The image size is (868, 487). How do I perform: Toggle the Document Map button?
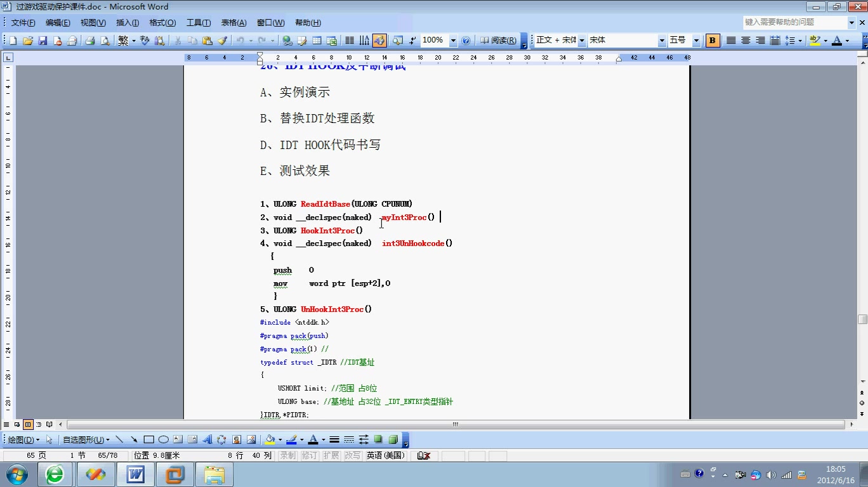[x=398, y=41]
